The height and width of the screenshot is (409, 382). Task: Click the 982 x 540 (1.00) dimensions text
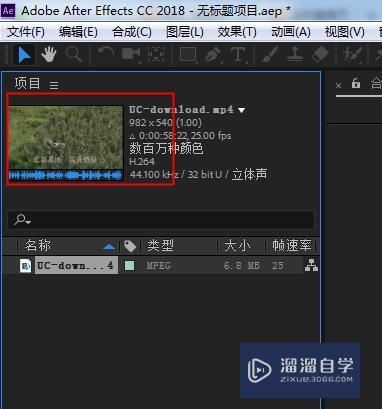pos(165,123)
